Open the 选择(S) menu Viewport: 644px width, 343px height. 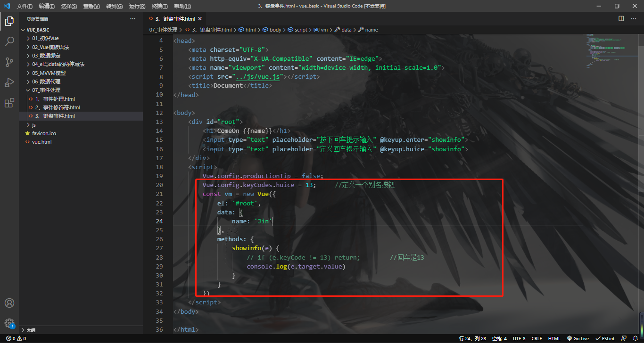(x=69, y=6)
